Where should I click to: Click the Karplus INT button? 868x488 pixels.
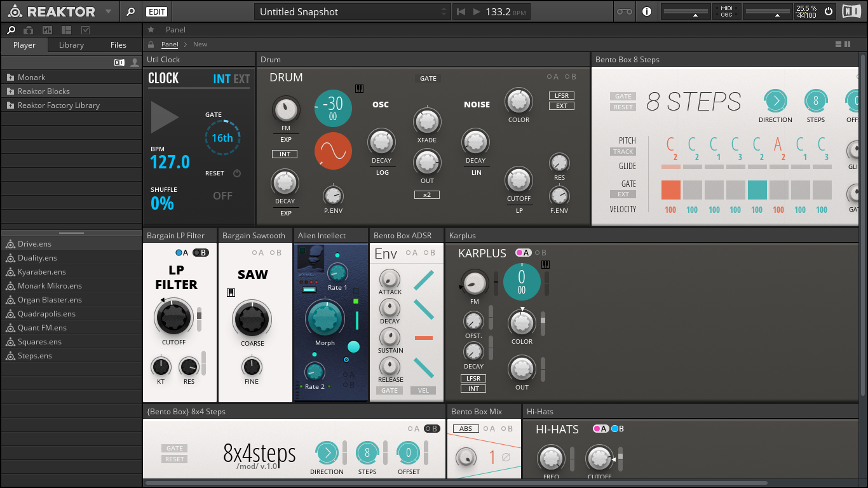pos(473,388)
